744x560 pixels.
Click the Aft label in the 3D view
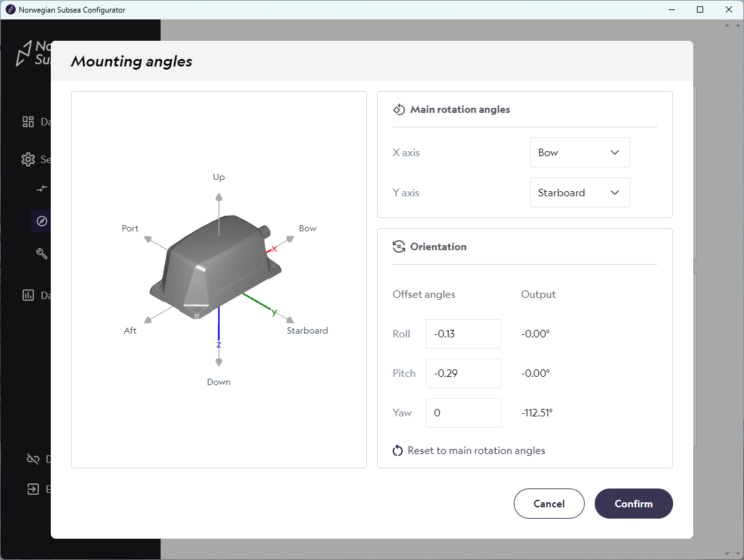click(x=130, y=330)
